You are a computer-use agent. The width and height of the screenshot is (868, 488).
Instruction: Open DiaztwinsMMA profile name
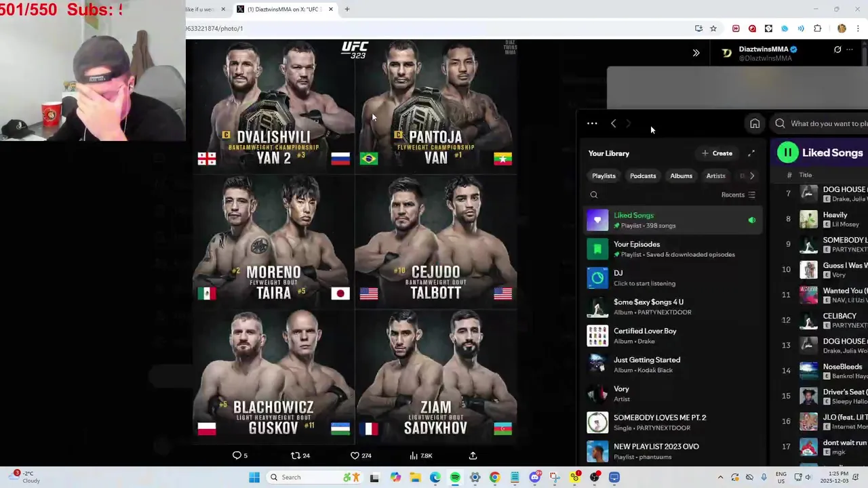(x=763, y=49)
